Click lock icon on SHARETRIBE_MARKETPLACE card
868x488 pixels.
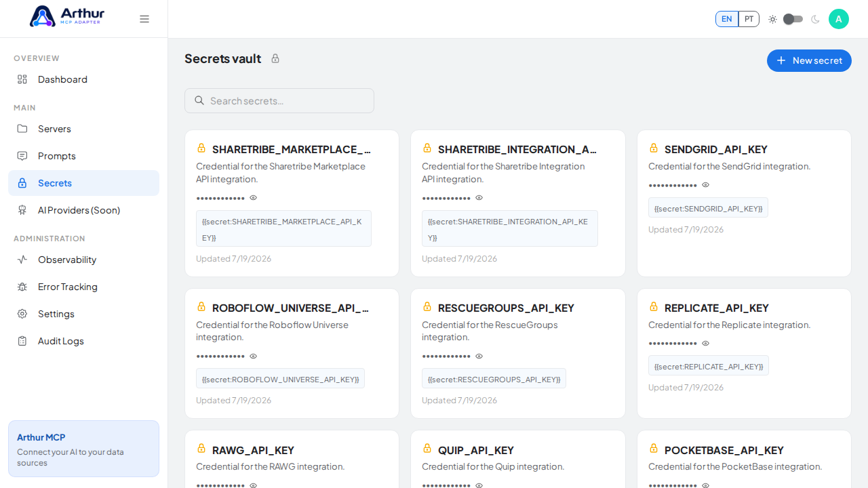coord(201,148)
